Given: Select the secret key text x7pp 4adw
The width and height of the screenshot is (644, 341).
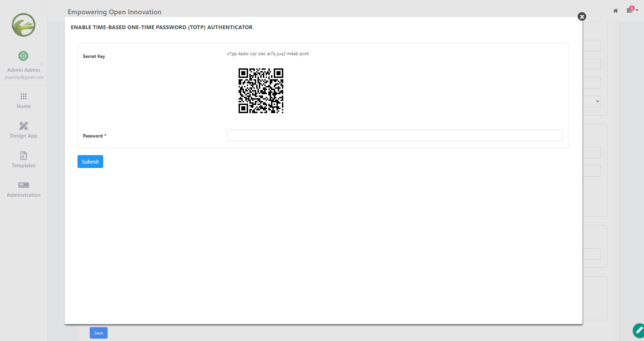Looking at the screenshot, I should [238, 54].
